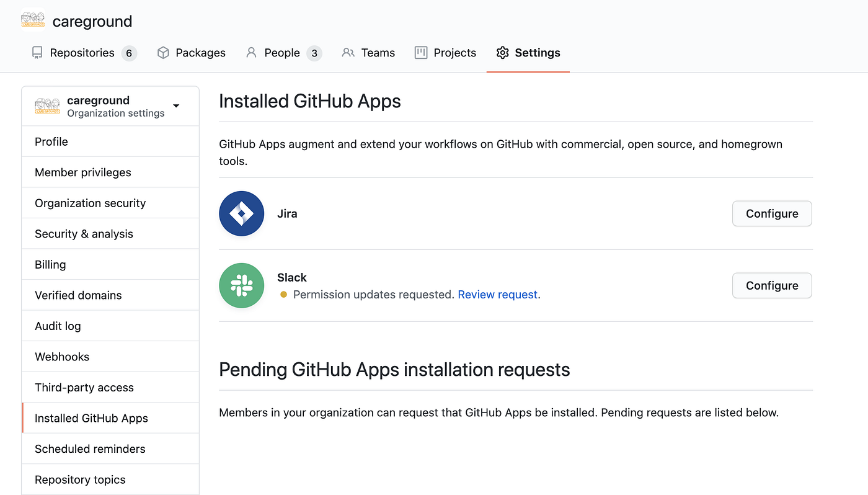Configure the Slack app
868x495 pixels.
coord(772,285)
